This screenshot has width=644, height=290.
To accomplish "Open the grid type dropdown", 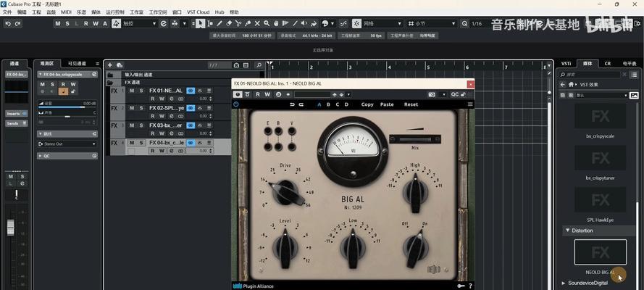I will (x=453, y=24).
